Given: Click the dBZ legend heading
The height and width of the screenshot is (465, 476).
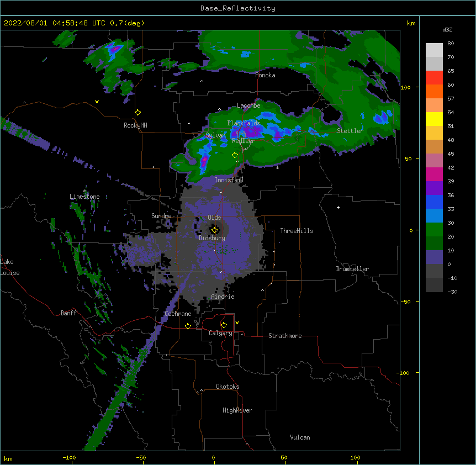Looking at the screenshot, I should pyautogui.click(x=447, y=30).
